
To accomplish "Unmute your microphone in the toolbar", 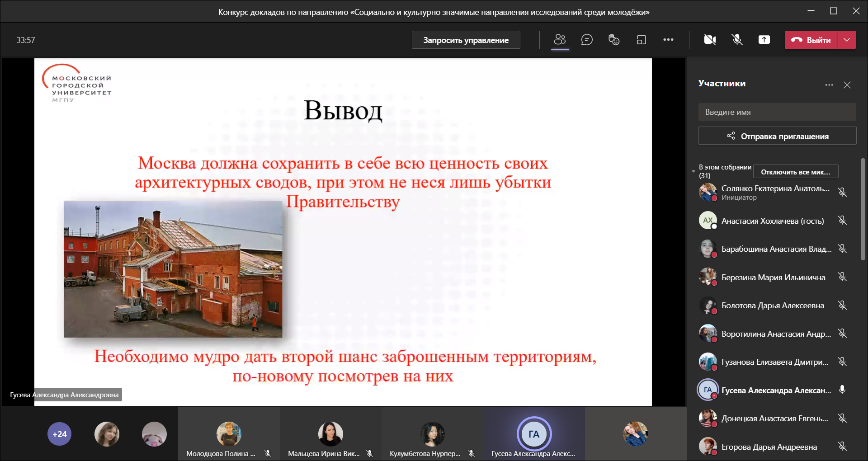I will (737, 40).
